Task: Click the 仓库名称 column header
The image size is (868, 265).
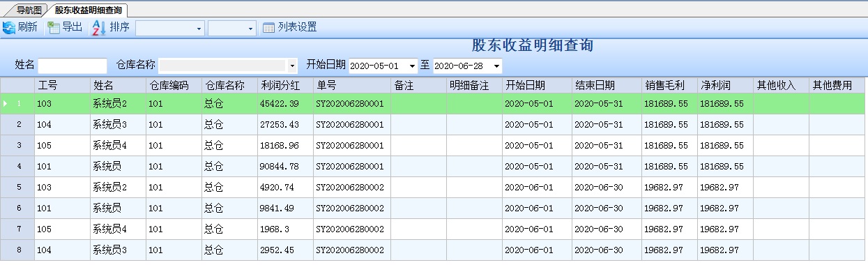Action: click(x=229, y=85)
